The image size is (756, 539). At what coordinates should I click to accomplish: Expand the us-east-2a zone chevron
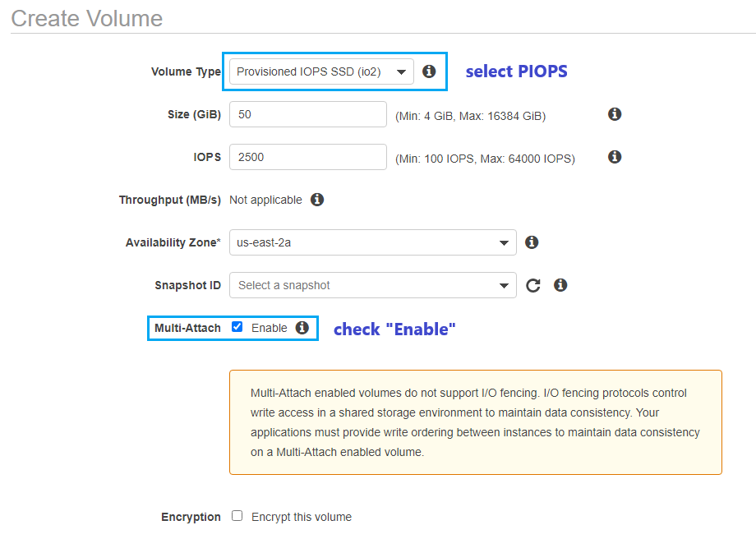pyautogui.click(x=504, y=242)
